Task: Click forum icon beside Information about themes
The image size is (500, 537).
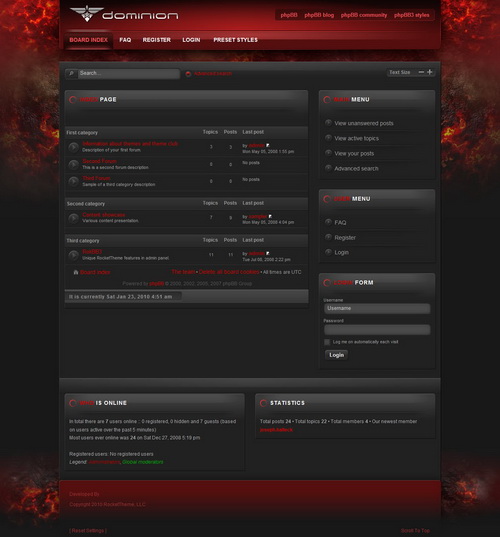Action: 73,147
